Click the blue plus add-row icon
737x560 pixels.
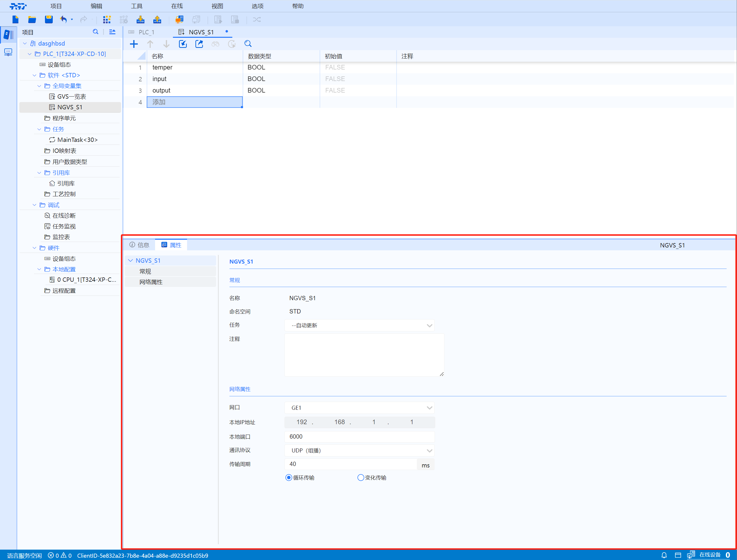tap(134, 44)
